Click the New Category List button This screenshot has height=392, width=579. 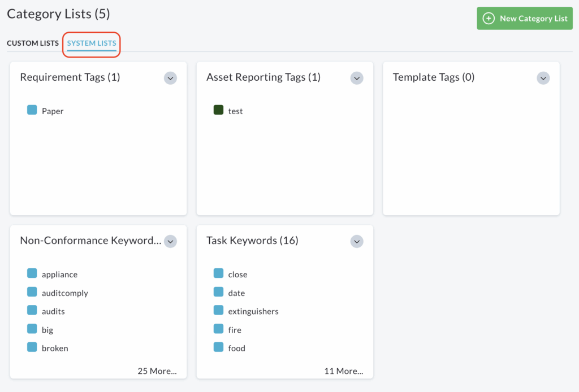pos(525,19)
